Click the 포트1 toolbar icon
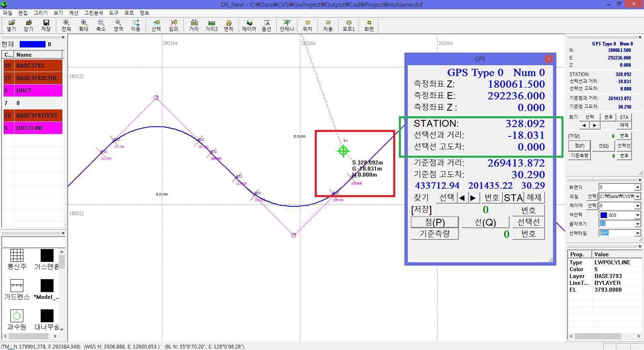This screenshot has width=644, height=350. (x=349, y=25)
